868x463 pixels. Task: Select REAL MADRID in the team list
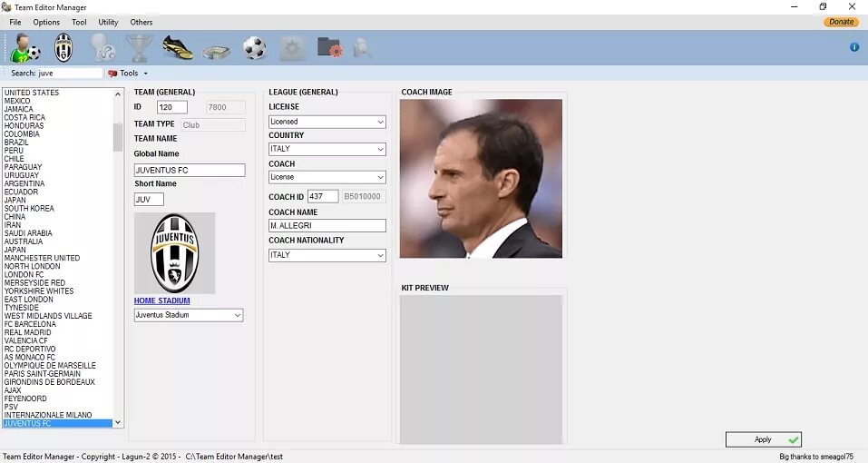click(x=28, y=332)
